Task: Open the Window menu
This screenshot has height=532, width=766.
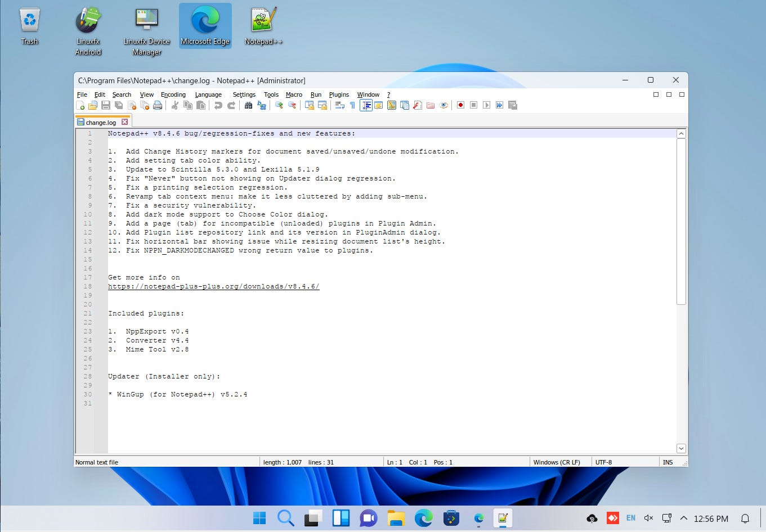Action: pos(368,94)
